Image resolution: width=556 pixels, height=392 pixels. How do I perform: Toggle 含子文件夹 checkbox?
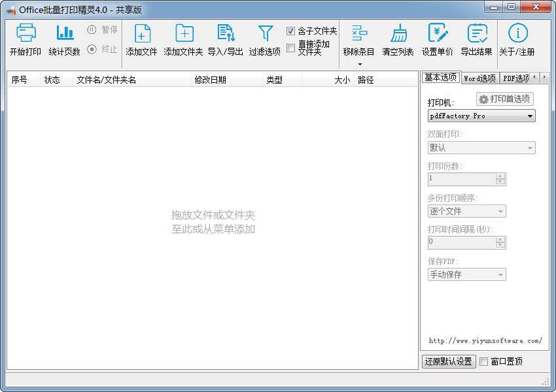pyautogui.click(x=290, y=31)
